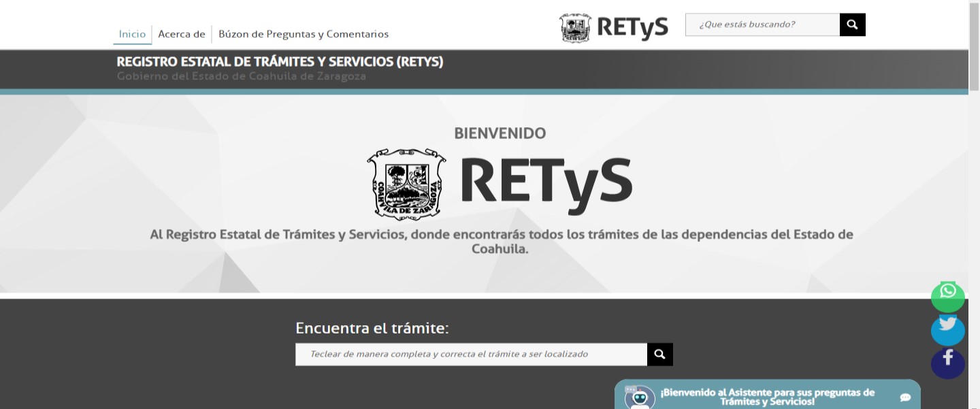
Task: Click the 'Encuentra el trámite:' label
Action: click(x=372, y=328)
